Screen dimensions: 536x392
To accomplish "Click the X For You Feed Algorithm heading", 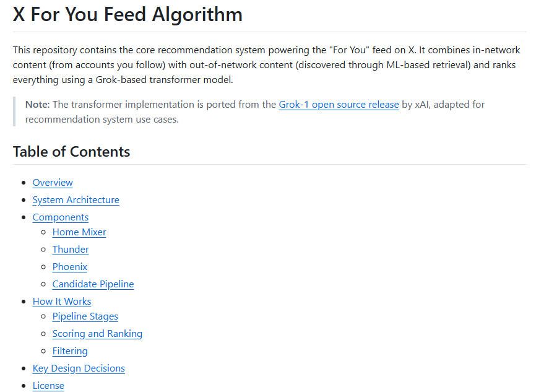I will (128, 15).
